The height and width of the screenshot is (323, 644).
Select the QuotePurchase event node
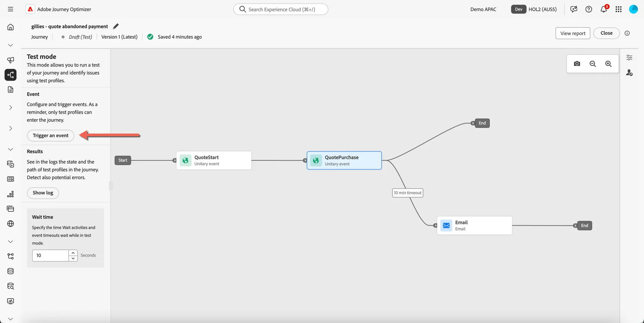(x=344, y=160)
